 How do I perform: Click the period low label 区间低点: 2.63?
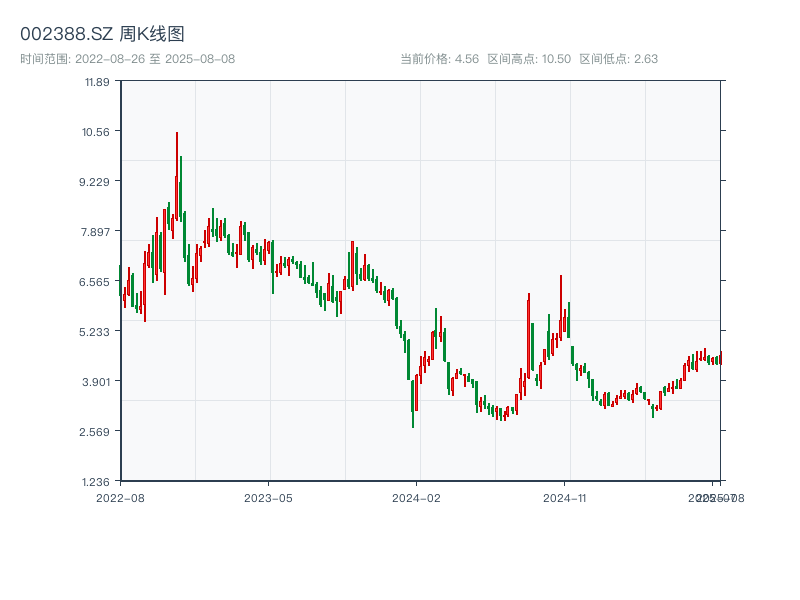(x=618, y=59)
